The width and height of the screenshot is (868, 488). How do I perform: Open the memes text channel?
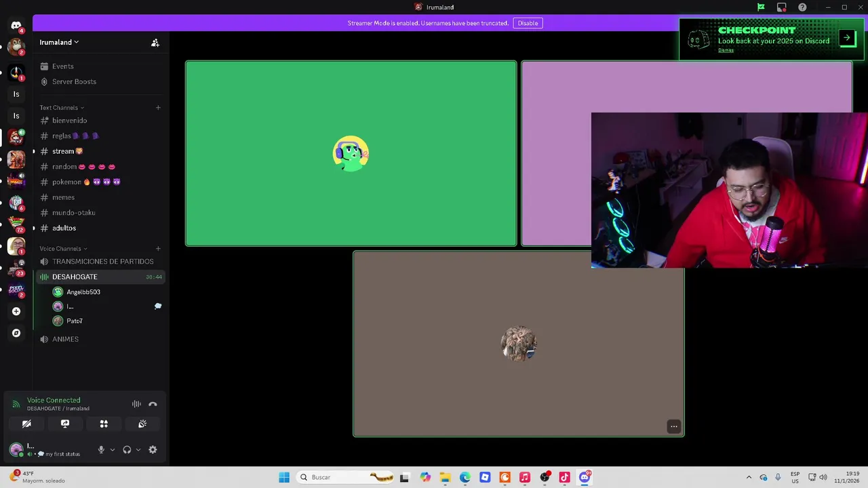[101, 197]
